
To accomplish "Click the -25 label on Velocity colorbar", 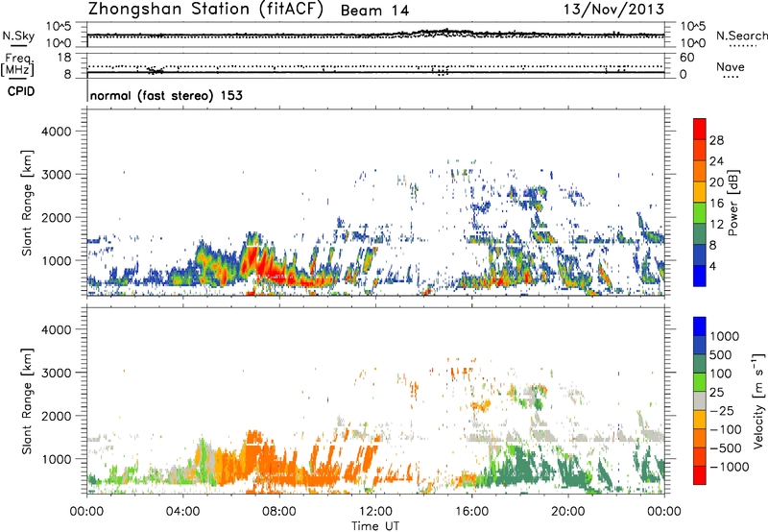I will (x=722, y=410).
